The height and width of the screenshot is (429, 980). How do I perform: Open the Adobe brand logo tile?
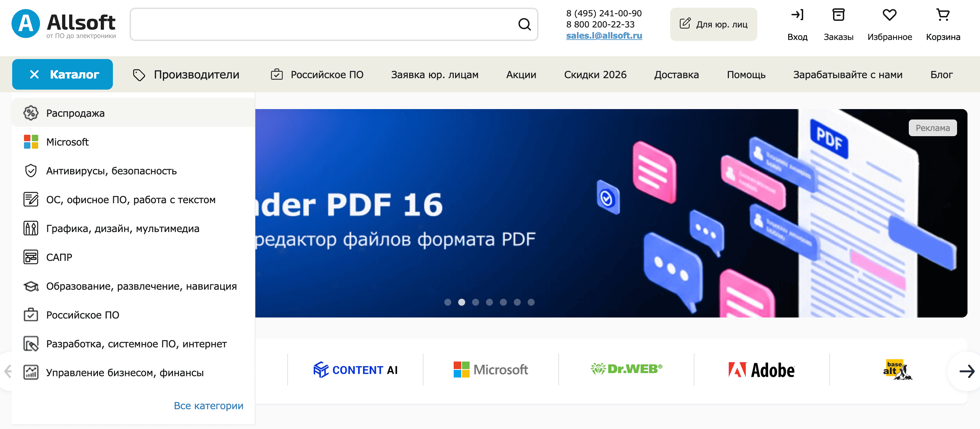pos(761,370)
